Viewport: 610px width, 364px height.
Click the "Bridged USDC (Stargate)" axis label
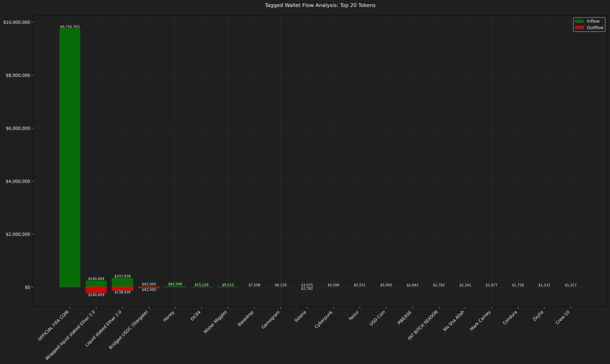click(x=130, y=329)
